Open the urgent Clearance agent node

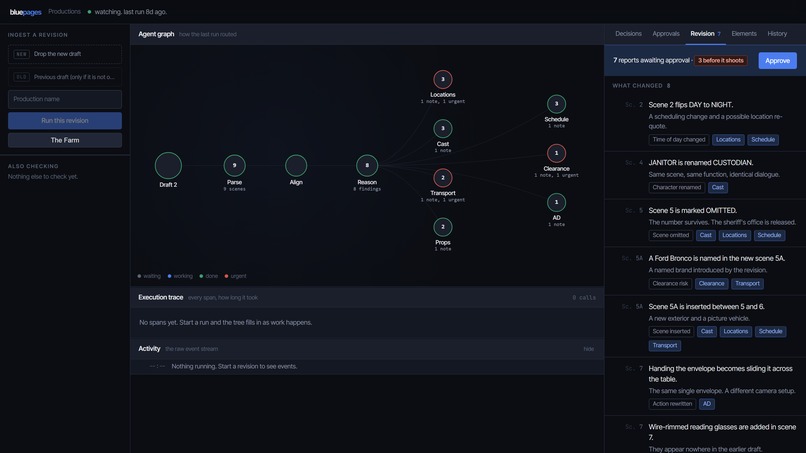pos(556,153)
